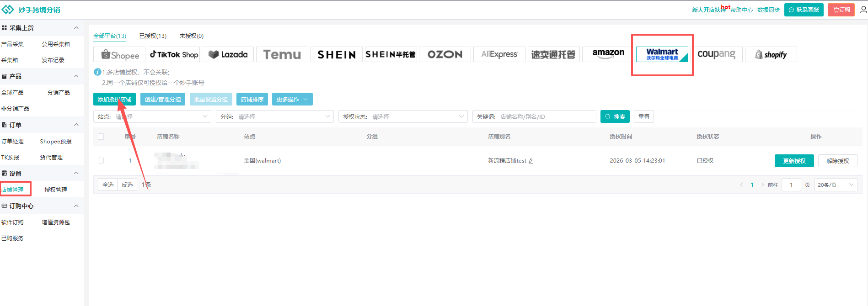
Task: Open 增值资源包 in the sidebar
Action: (56, 222)
